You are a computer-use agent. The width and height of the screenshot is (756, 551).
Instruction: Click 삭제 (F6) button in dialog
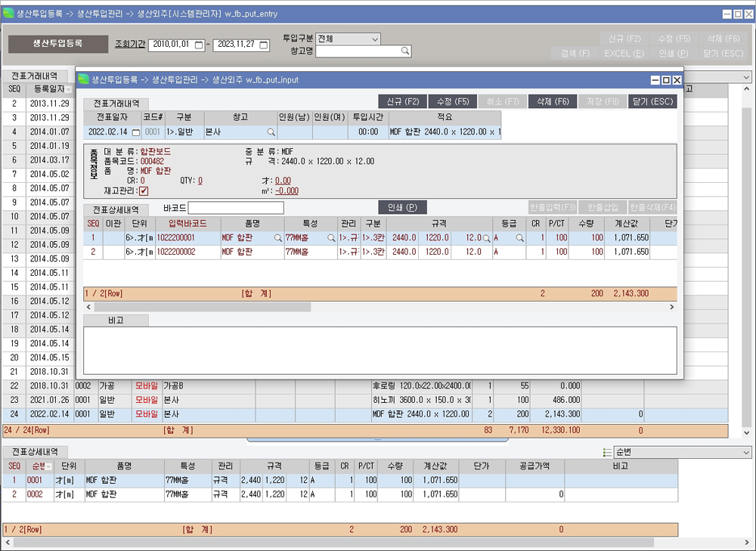coord(553,102)
